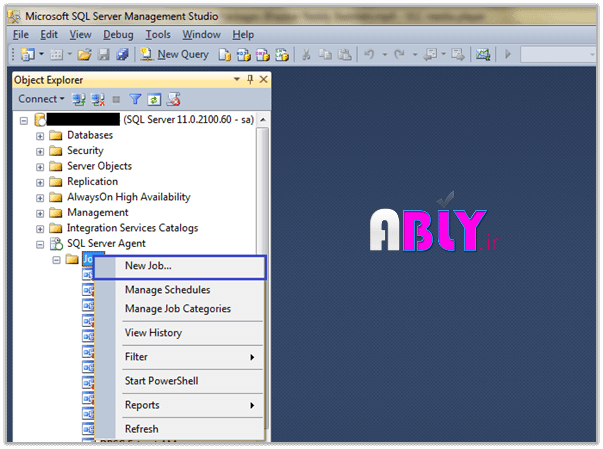The image size is (603, 449).
Task: Click the Analysis Services XMLA Query icon
Action: (x=282, y=55)
